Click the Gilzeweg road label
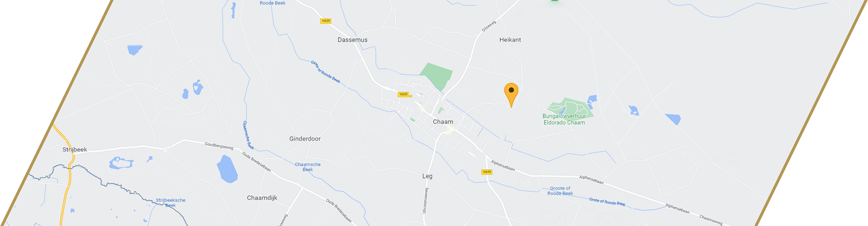This screenshot has width=868, height=226. coord(489,26)
